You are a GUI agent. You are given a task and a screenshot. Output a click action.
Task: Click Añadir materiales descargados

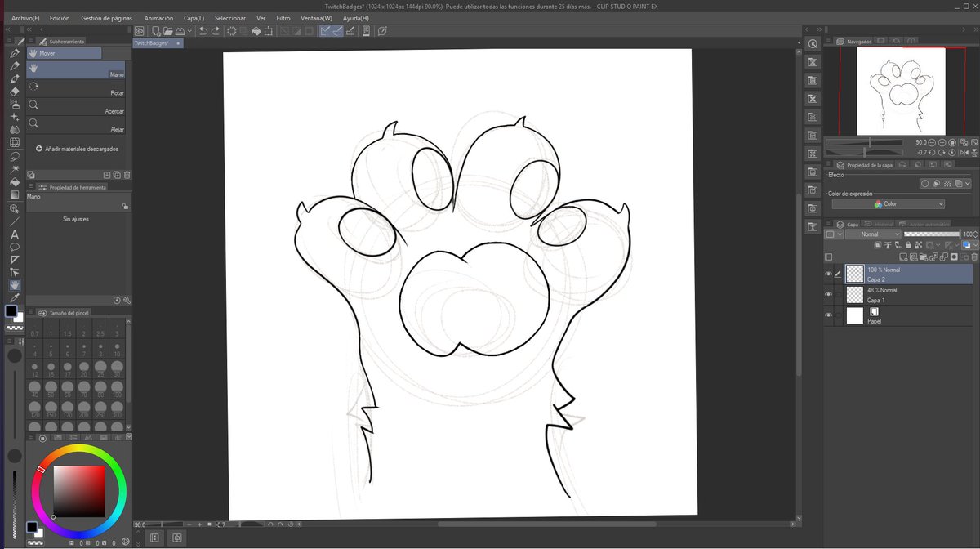[x=76, y=148]
